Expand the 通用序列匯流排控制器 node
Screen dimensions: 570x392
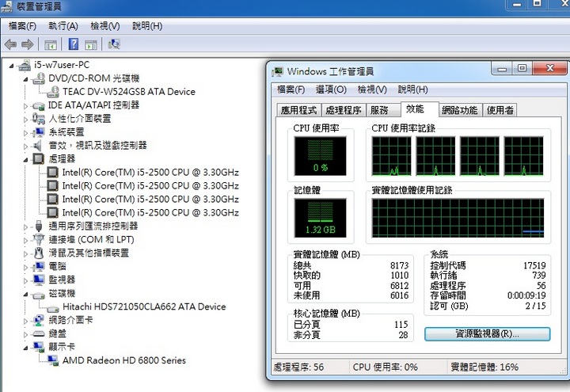coord(25,227)
